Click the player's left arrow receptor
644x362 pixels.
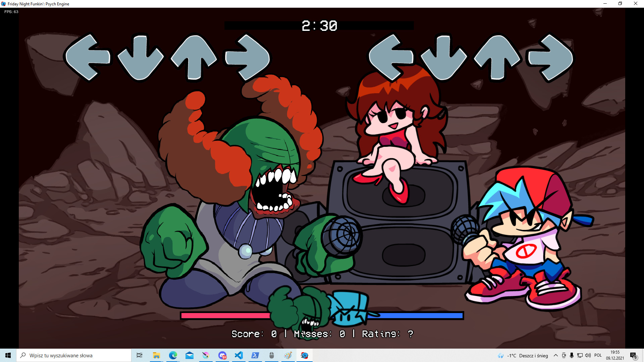point(391,58)
